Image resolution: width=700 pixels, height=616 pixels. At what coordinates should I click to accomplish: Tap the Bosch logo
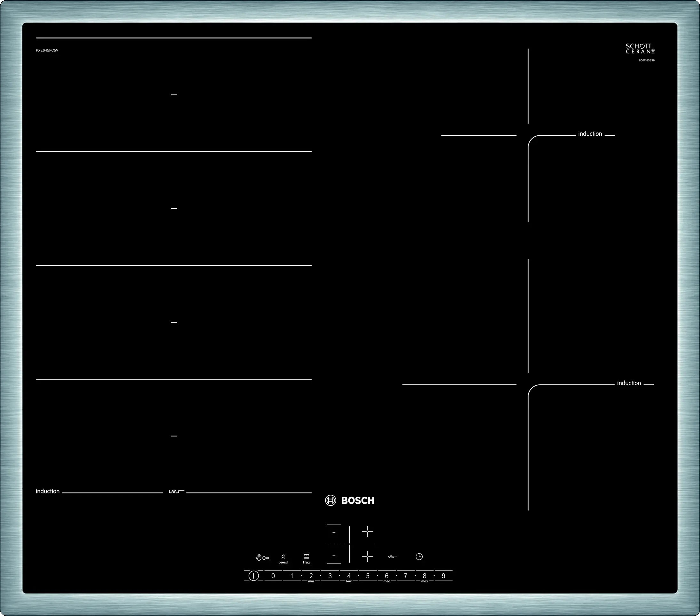pyautogui.click(x=350, y=500)
